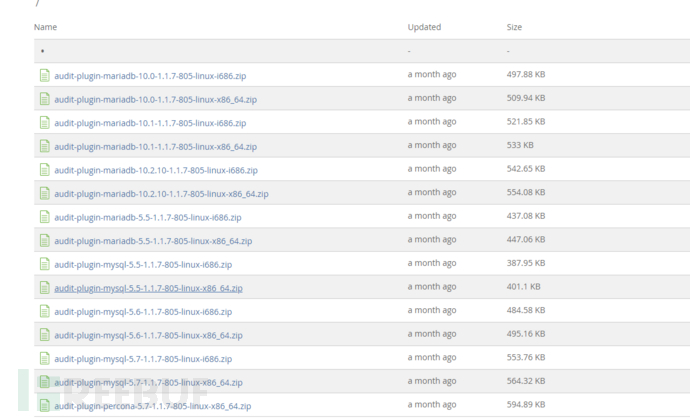Click file icon for mysql-5.7 linux-x86_64 zip
690x418 pixels.
click(x=44, y=382)
